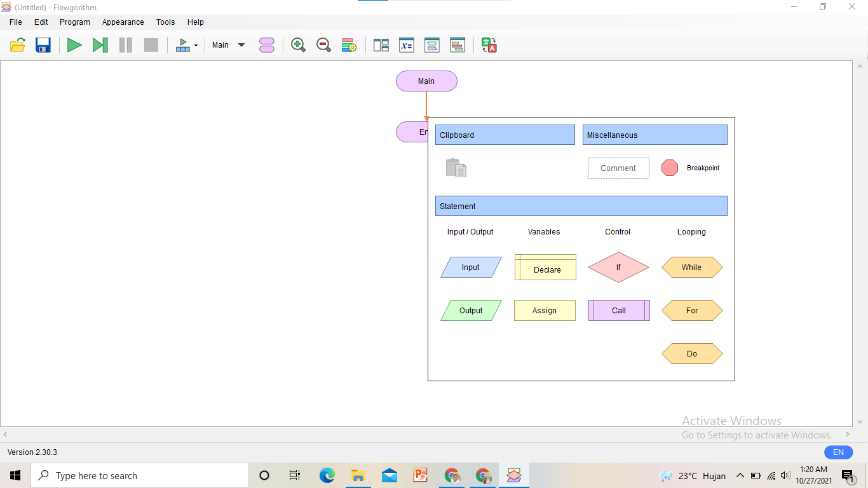This screenshot has width=868, height=488.
Task: Add an Output shape to the flowchart
Action: (x=471, y=310)
